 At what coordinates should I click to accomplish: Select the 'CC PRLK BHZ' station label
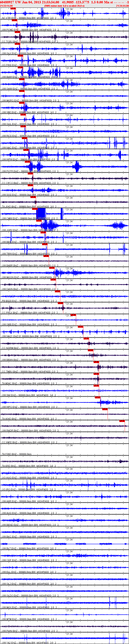[x=10, y=313]
